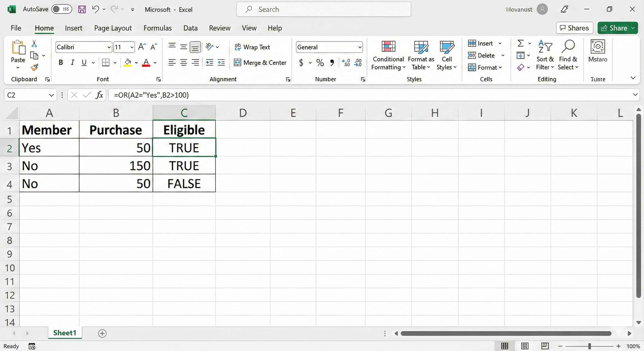Click the Increase Decimal icon
644x351 pixels.
(346, 63)
